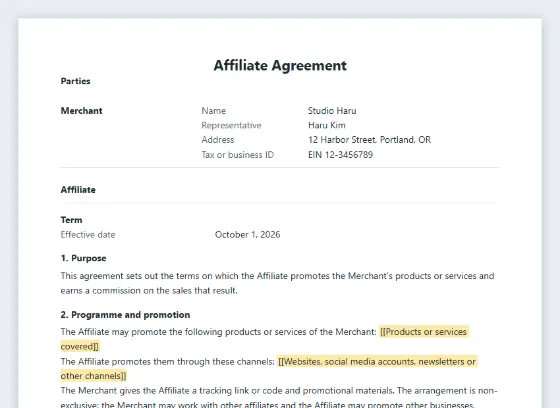Click the Effective date label

click(x=88, y=235)
